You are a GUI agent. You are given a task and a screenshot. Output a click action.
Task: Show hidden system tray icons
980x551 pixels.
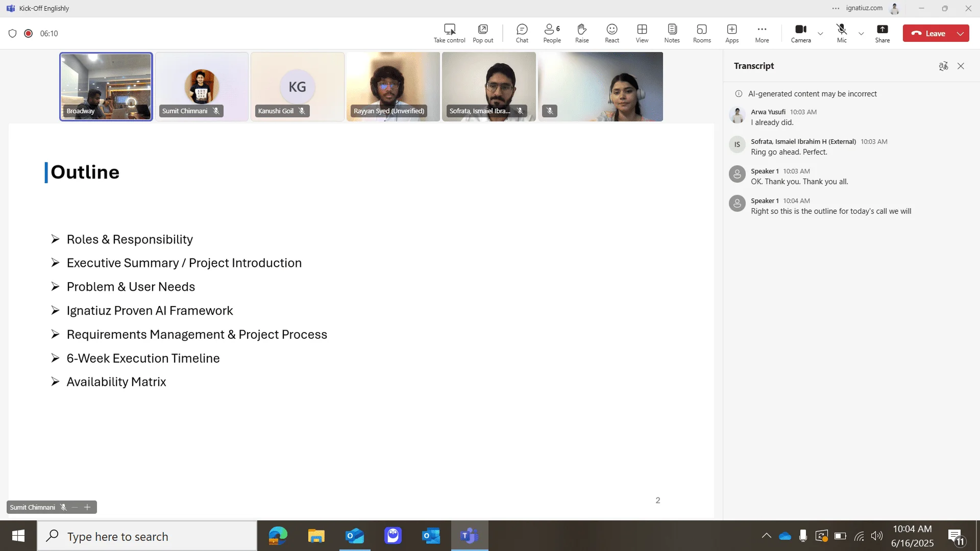766,536
